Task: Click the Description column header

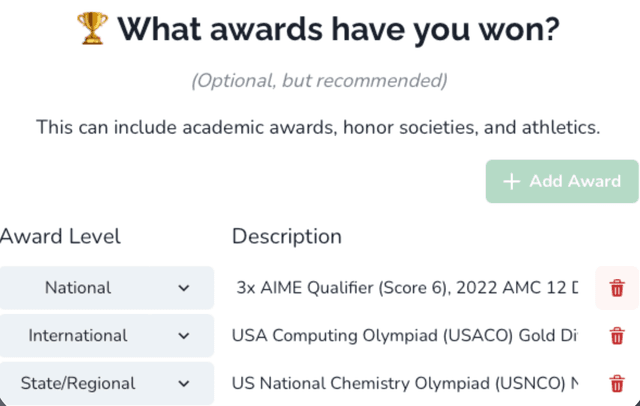Action: coord(287,236)
